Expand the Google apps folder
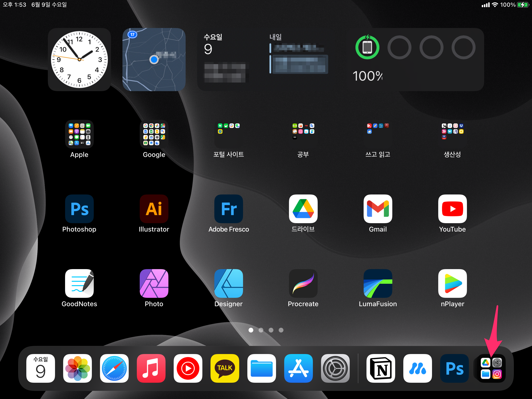This screenshot has width=532, height=399. coord(154,134)
